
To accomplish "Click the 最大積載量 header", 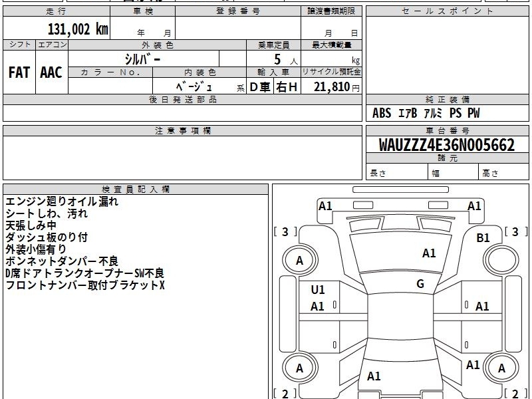I will click(331, 45).
